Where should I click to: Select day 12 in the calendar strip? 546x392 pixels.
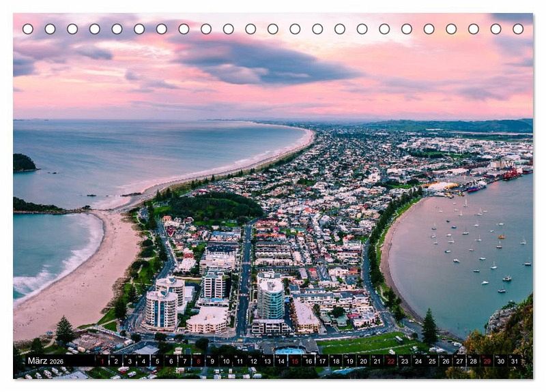coord(253,361)
